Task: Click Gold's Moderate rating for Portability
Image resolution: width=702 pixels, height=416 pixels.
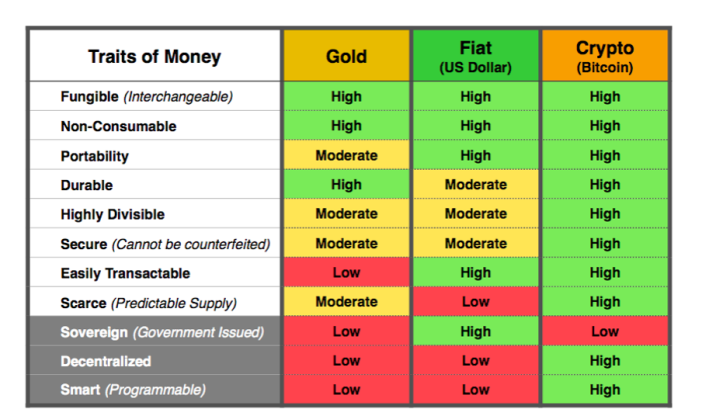Action: 346,155
